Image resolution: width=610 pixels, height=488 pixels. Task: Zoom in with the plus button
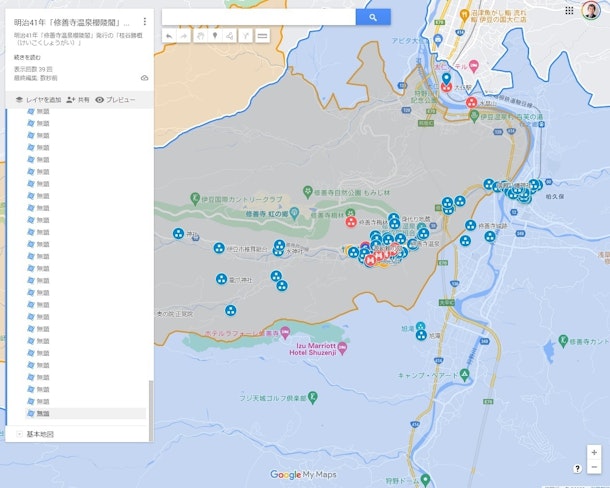(x=594, y=452)
